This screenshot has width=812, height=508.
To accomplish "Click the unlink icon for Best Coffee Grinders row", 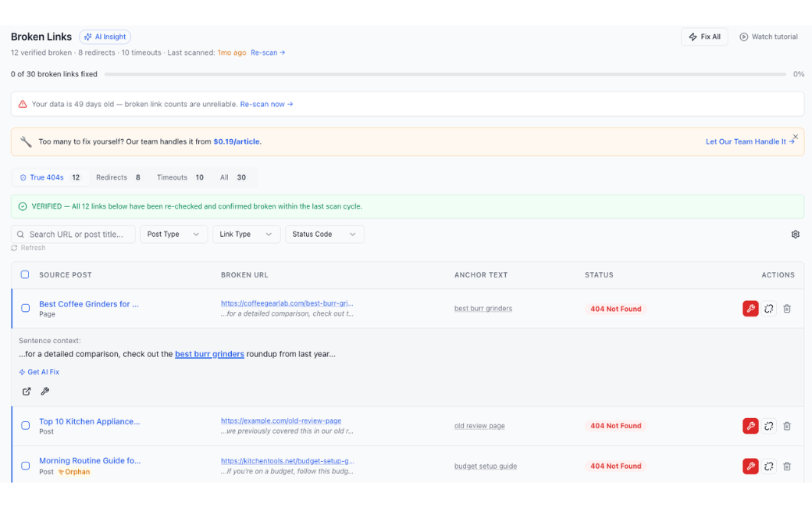I will coord(769,309).
